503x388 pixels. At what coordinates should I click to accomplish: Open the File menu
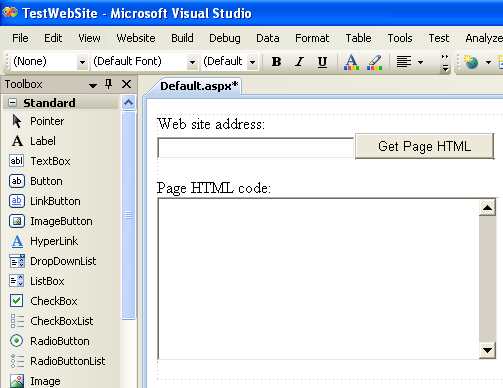coord(20,38)
